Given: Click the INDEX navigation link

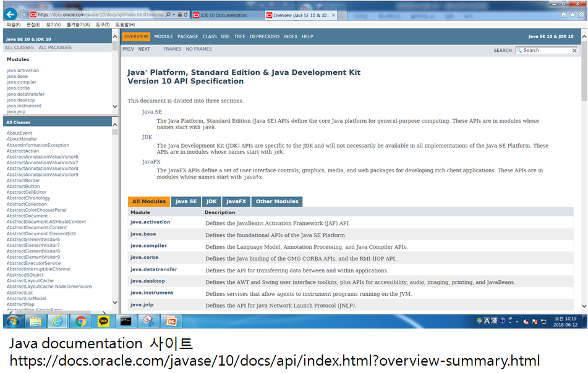Looking at the screenshot, I should pos(290,36).
